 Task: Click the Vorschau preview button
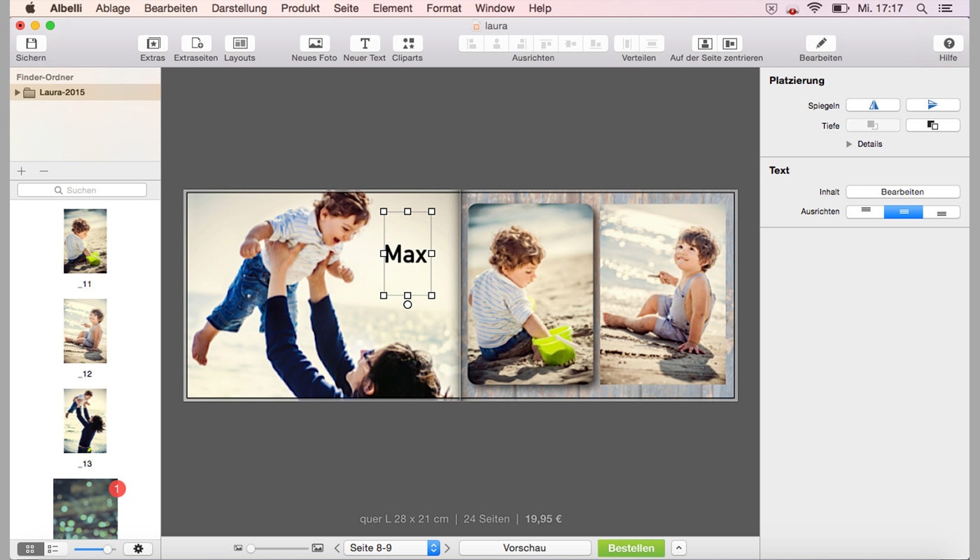(x=524, y=548)
